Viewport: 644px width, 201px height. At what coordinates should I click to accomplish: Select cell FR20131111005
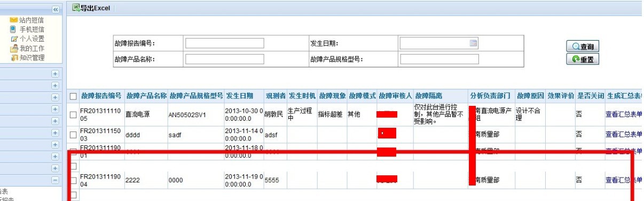click(x=101, y=114)
